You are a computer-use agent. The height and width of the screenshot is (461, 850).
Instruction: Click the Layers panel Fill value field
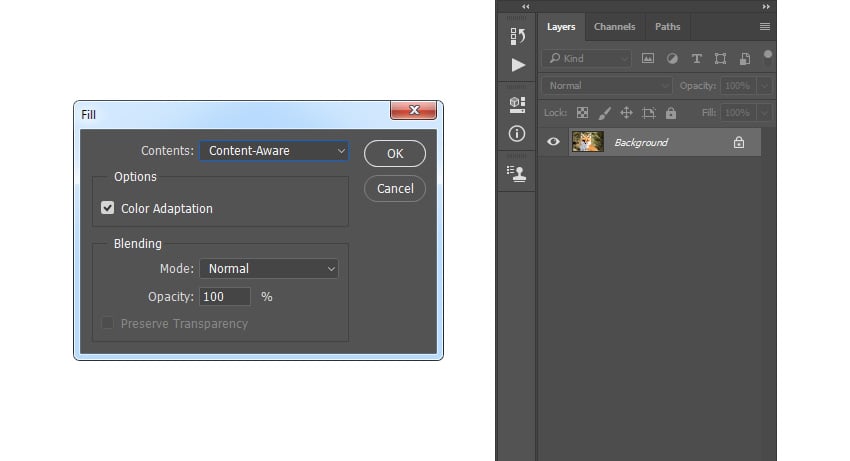738,113
